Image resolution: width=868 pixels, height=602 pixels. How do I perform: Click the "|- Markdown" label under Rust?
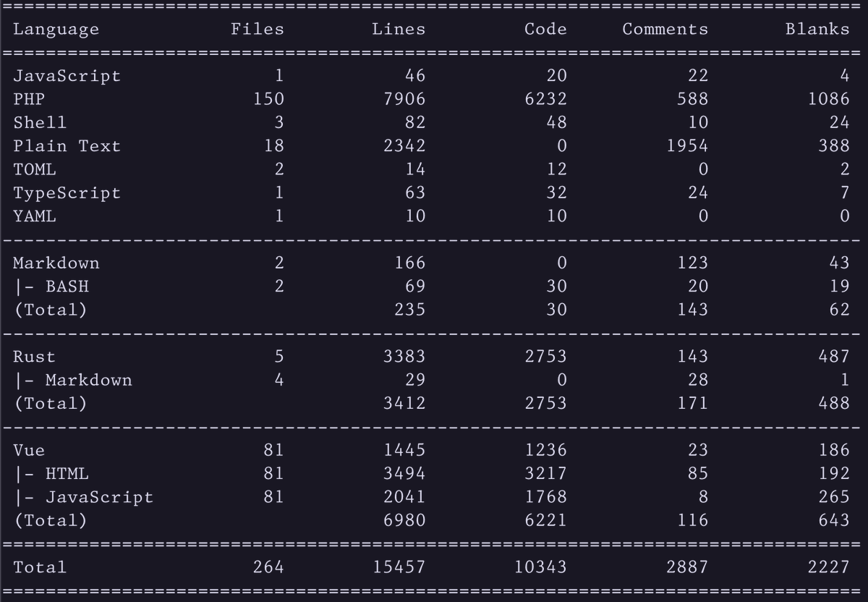coord(72,380)
